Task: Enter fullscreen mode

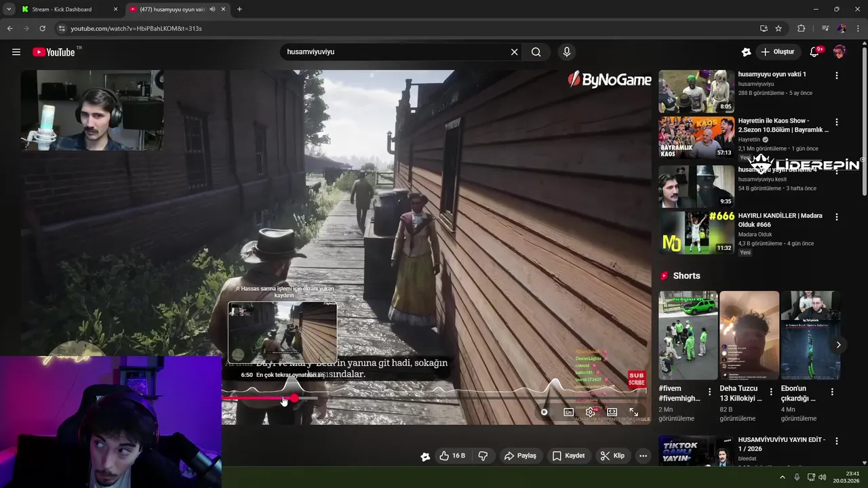Action: pyautogui.click(x=634, y=412)
